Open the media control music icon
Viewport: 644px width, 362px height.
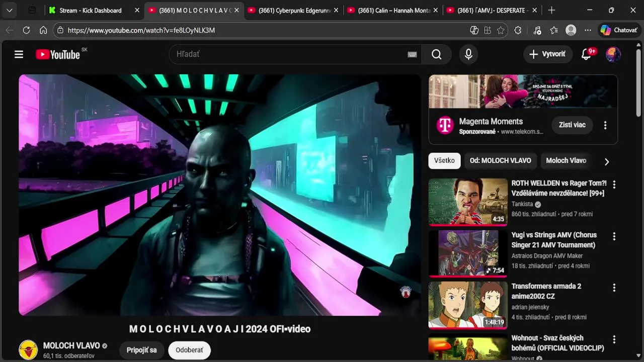(537, 30)
